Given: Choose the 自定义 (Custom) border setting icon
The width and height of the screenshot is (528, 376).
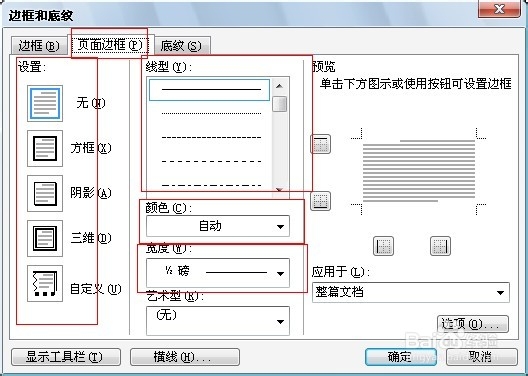Looking at the screenshot, I should pyautogui.click(x=45, y=283).
